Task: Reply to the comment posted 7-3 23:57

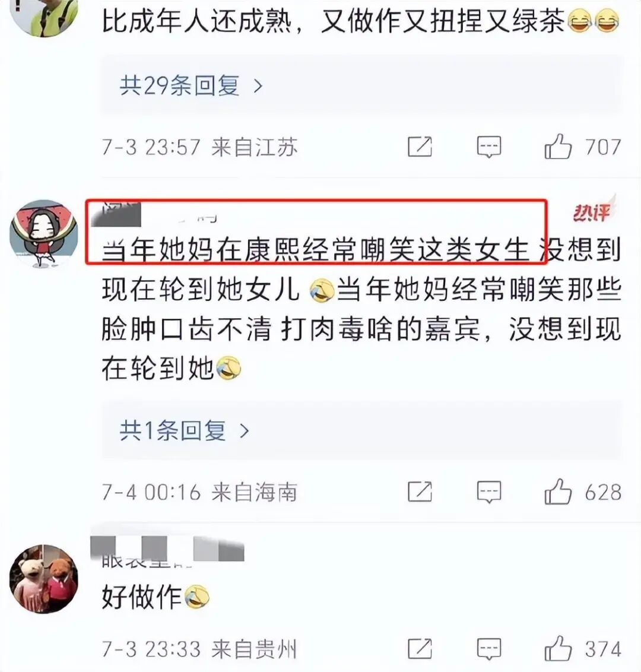Action: [x=489, y=147]
